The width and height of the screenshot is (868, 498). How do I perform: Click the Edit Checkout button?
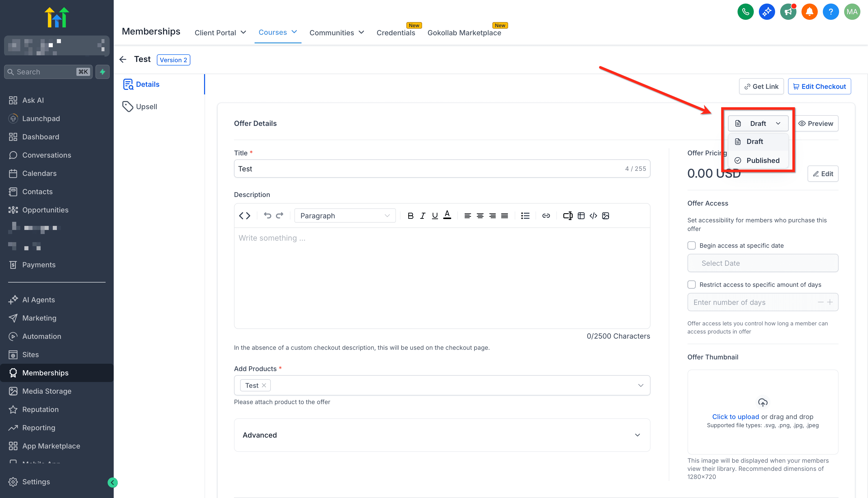pyautogui.click(x=819, y=87)
